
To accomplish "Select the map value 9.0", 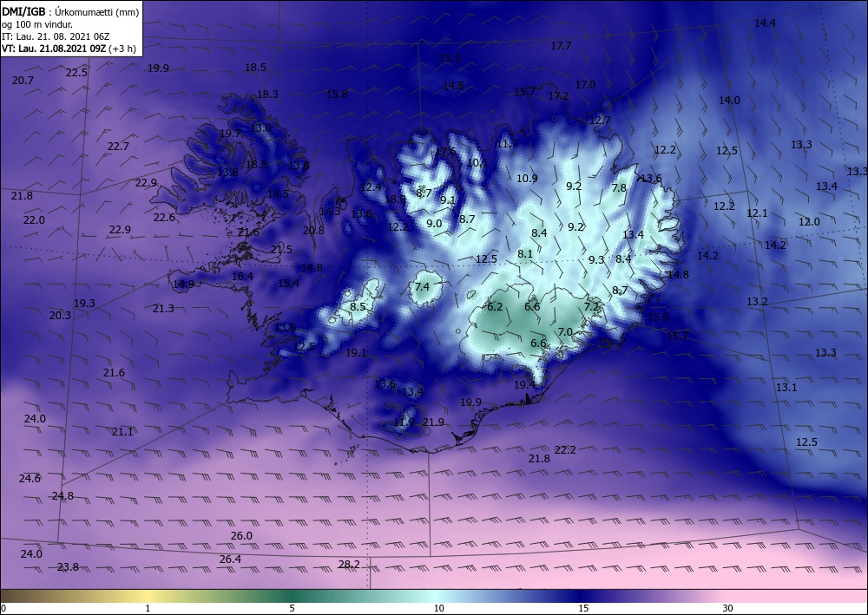I will 434,224.
